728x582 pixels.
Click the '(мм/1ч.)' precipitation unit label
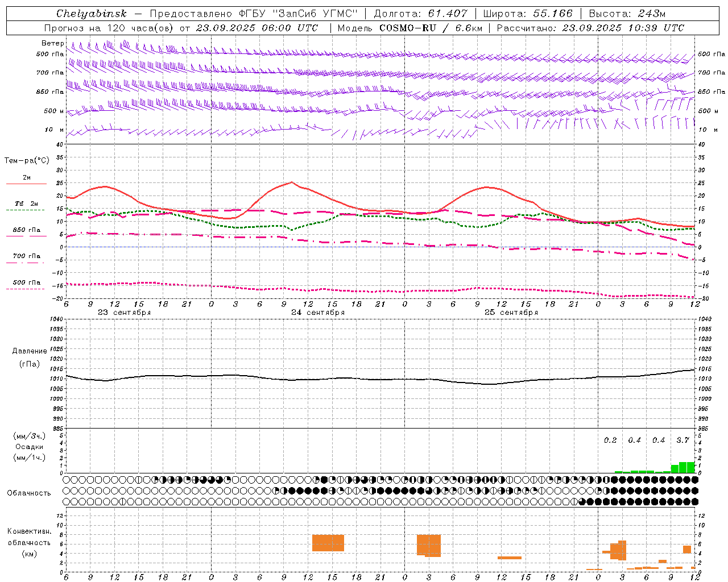[x=29, y=458]
